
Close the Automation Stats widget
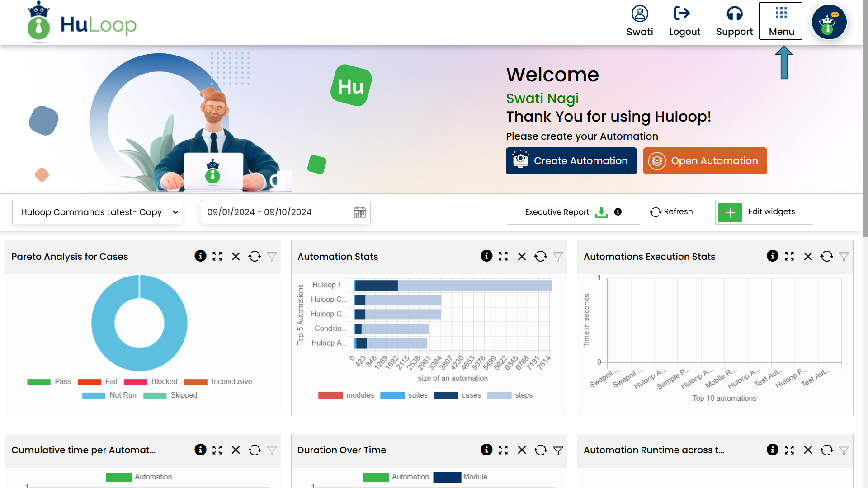pos(522,256)
